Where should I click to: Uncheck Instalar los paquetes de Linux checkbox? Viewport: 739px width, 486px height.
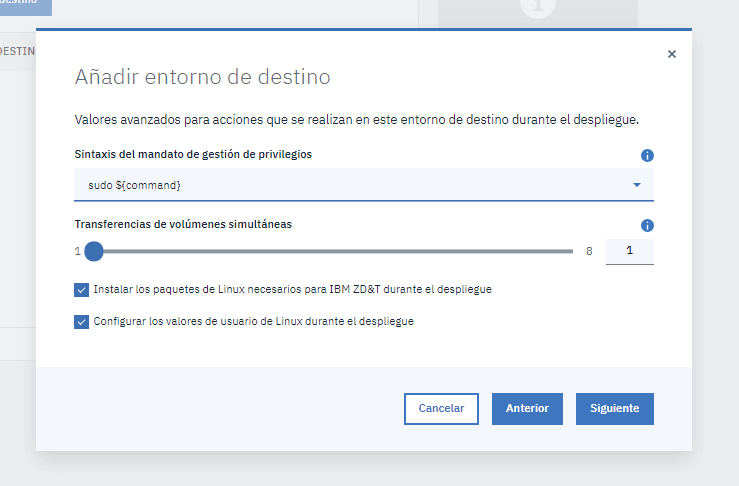[81, 290]
